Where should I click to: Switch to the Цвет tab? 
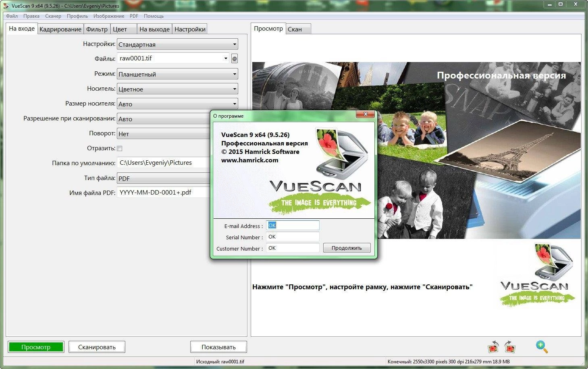coord(123,29)
